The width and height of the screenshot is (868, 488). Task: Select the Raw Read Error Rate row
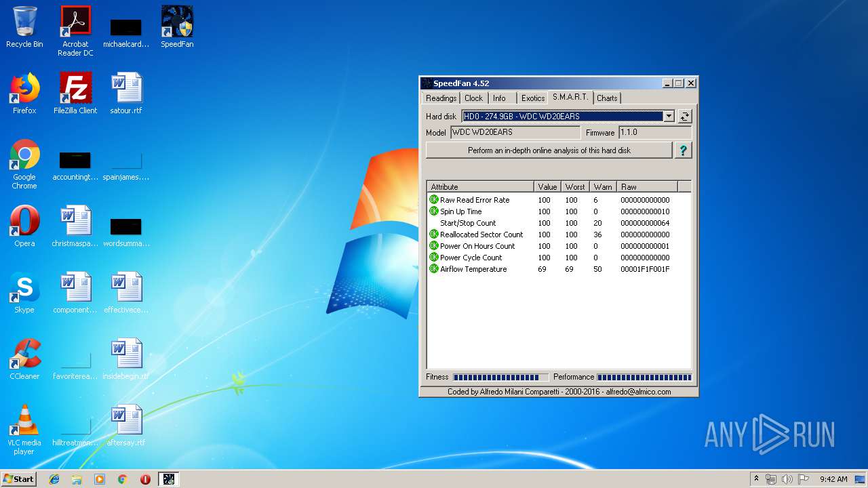tap(559, 200)
